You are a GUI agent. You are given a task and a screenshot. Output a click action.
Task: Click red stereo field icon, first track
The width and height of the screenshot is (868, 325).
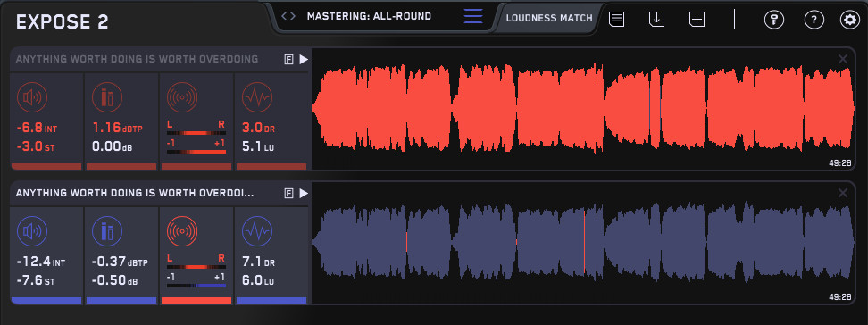coord(182,98)
